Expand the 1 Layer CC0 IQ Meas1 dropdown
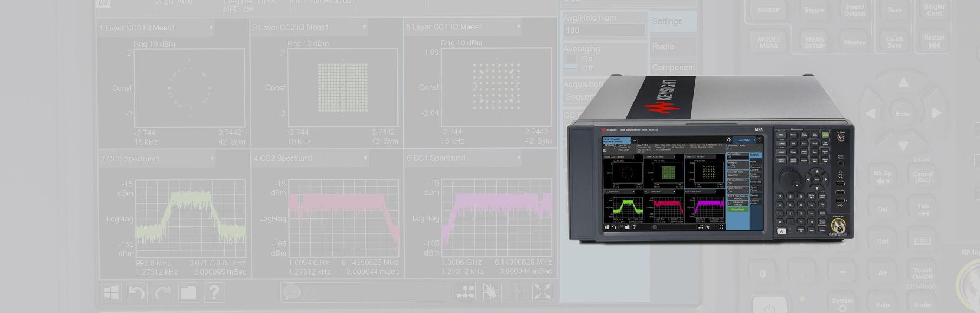This screenshot has height=313, width=980. point(211,28)
